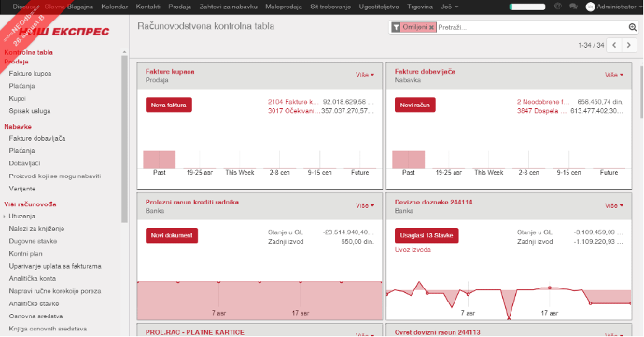Open the Kontakti menu

[147, 7]
